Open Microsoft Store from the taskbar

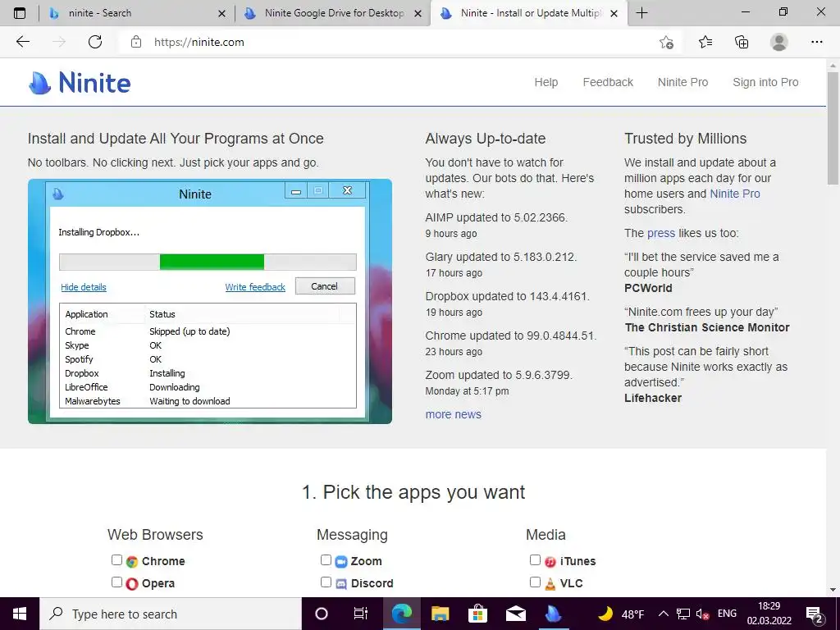(x=477, y=614)
